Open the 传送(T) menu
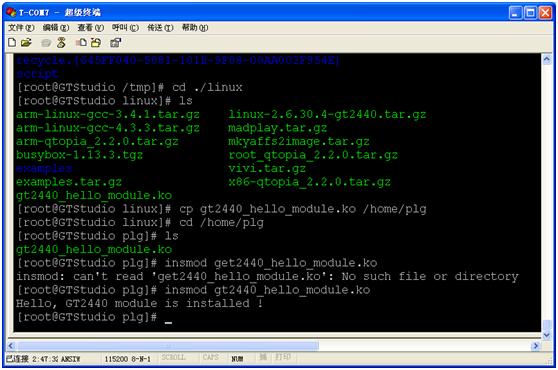The height and width of the screenshot is (370, 558). (160, 28)
